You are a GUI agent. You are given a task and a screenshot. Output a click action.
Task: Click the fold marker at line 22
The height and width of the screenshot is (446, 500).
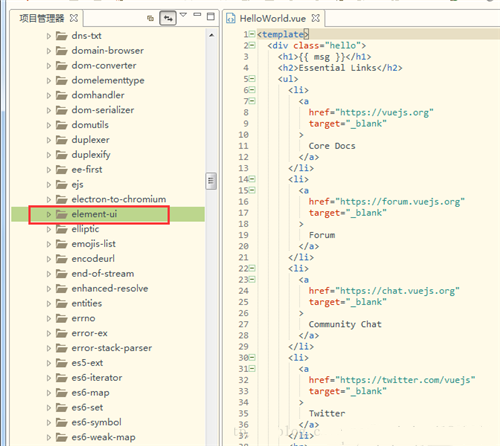[252, 268]
